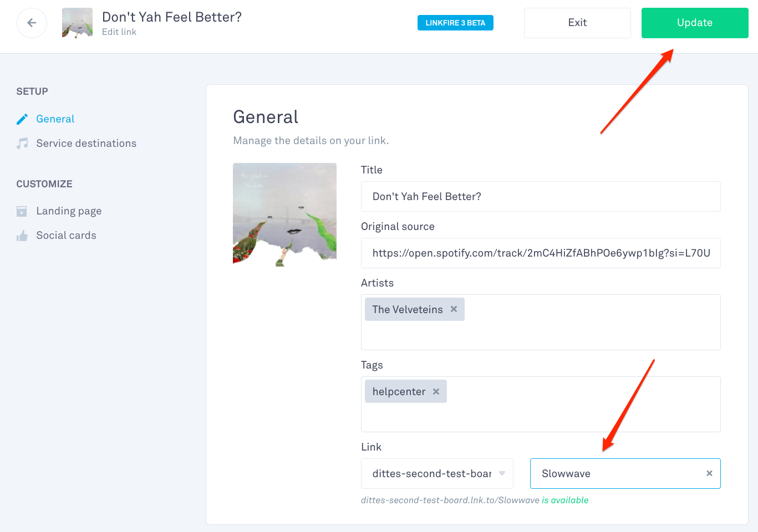Clear the Slowwave link field
Screen dimensions: 758x532
pos(709,473)
